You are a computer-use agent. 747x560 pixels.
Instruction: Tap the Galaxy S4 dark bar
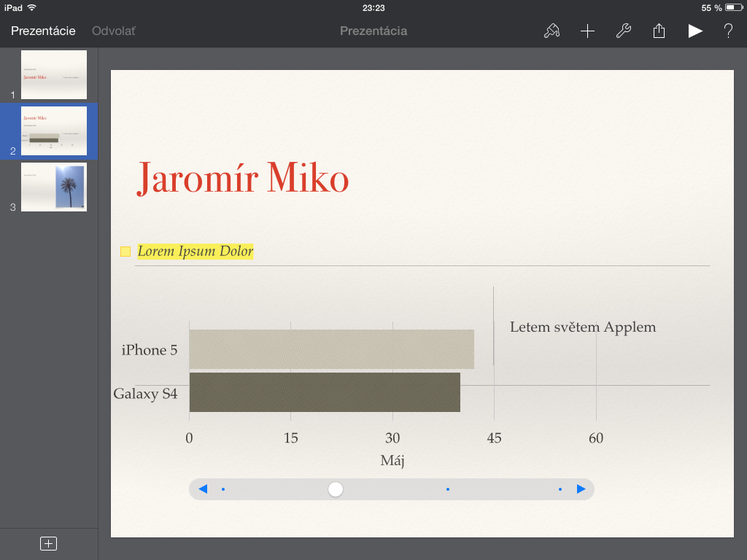325,392
